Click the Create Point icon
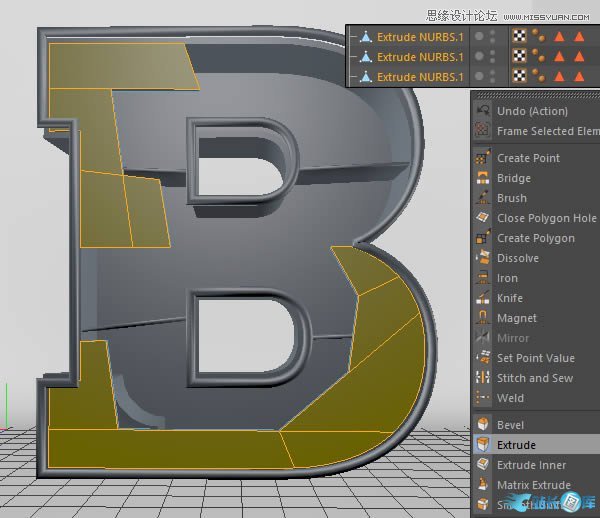The height and width of the screenshot is (518, 600). [483, 158]
